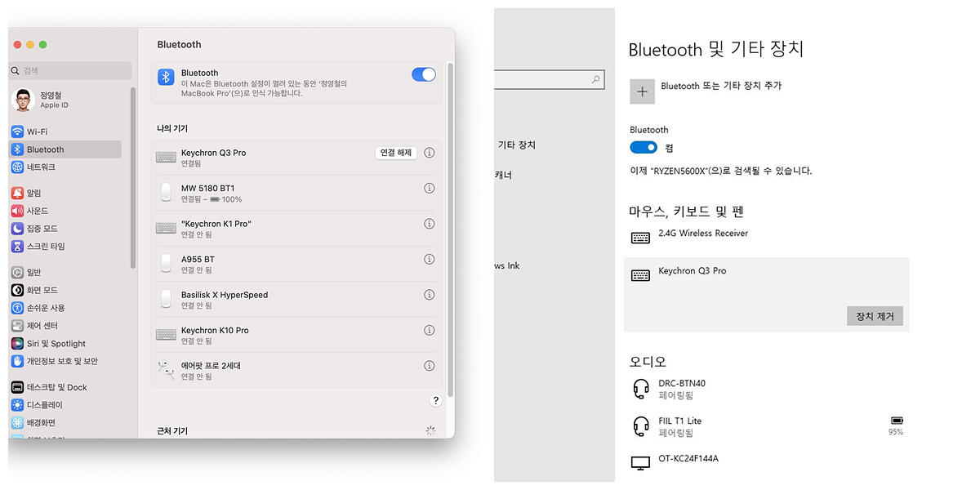Select 2.4G Wireless Receiver in Windows
Screen dimensions: 980x490
766,238
